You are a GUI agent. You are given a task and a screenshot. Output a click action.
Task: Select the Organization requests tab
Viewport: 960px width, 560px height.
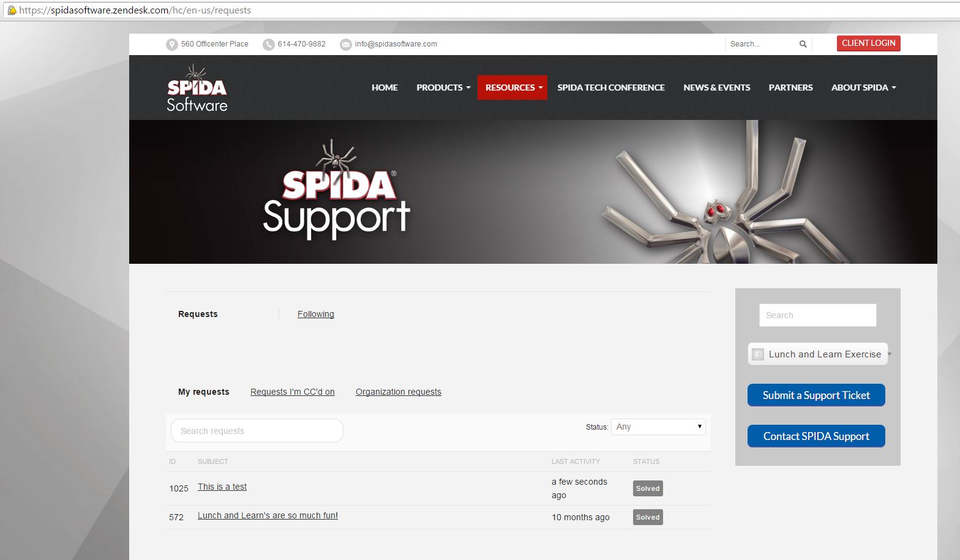(398, 392)
